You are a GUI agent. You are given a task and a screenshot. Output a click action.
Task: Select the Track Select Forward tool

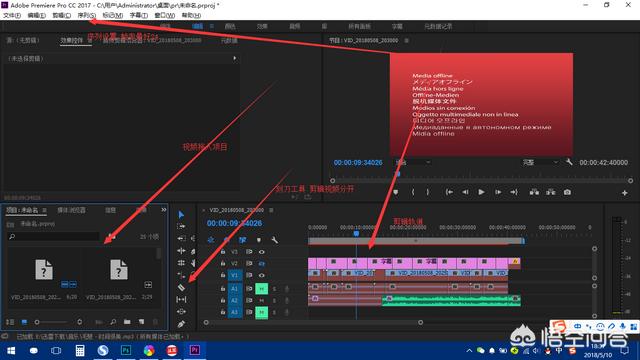pyautogui.click(x=181, y=226)
